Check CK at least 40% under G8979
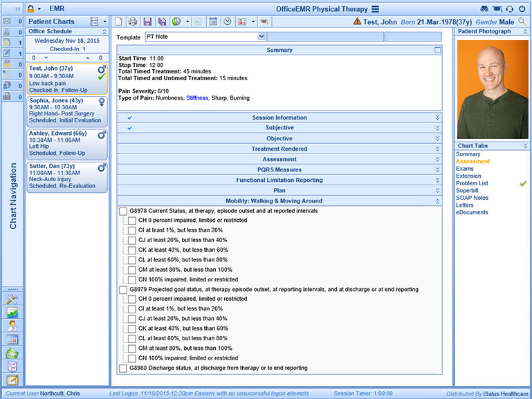 coord(132,329)
